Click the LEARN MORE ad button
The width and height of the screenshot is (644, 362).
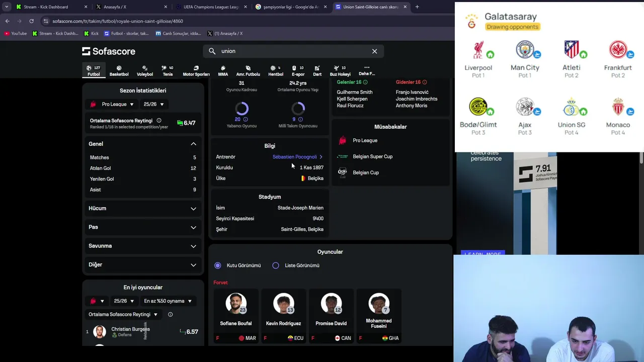click(x=482, y=253)
